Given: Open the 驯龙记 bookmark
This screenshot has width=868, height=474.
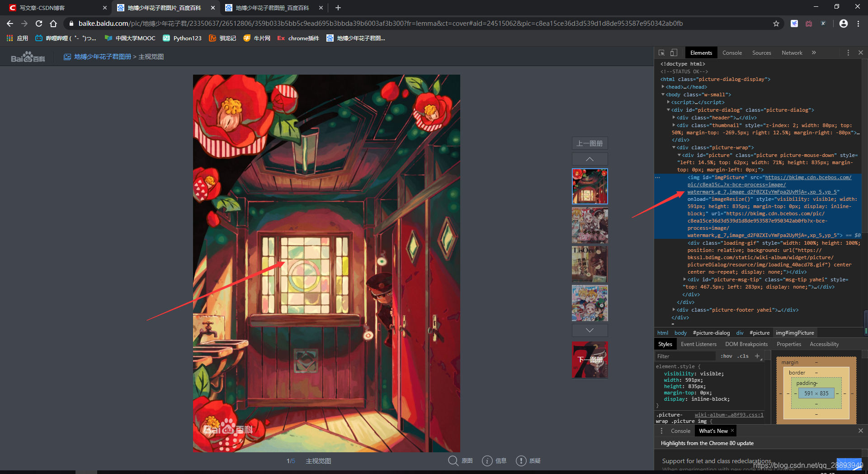Looking at the screenshot, I should 222,38.
